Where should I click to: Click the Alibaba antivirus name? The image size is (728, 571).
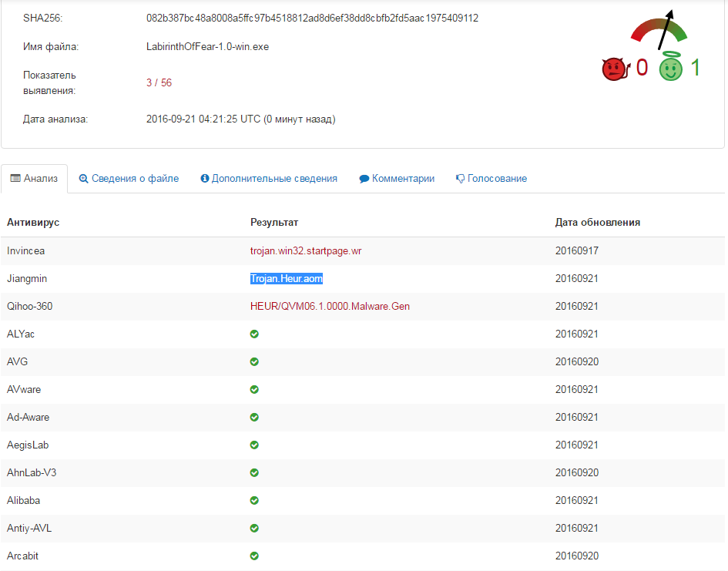click(x=23, y=500)
